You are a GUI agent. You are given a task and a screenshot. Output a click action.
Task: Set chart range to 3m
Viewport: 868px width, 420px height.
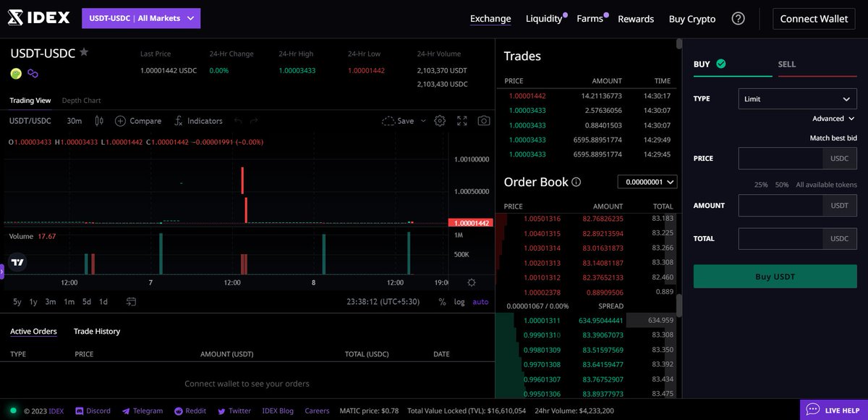click(51, 302)
